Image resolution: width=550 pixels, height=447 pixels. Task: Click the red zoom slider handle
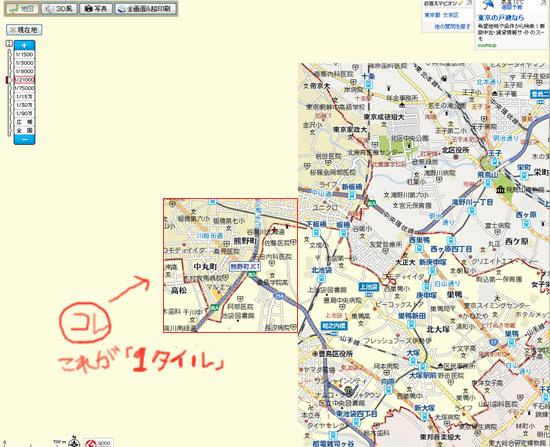tap(8, 80)
